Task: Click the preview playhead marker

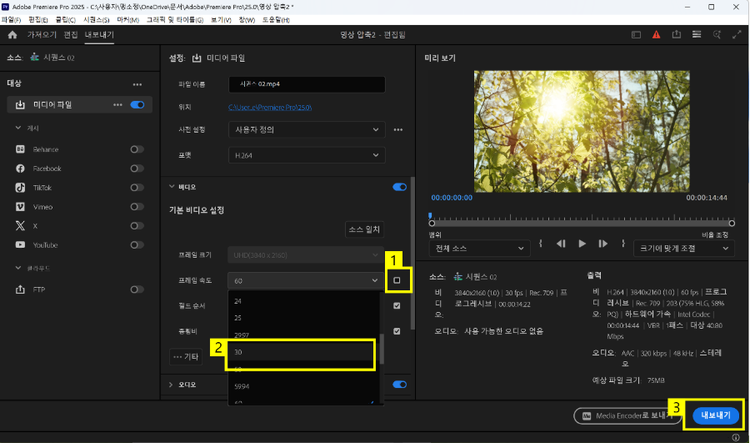Action: [x=430, y=216]
